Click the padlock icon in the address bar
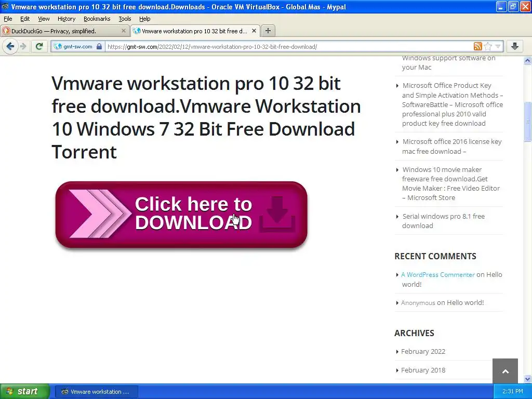532x399 pixels. [x=99, y=46]
